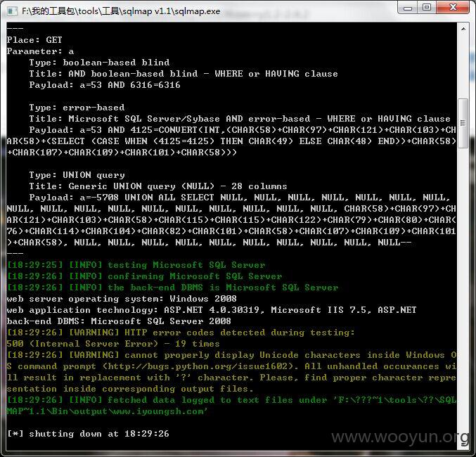Click 'Title: Generic UNION query (NULL) - 28 columns'
This screenshot has height=457, width=476.
pos(158,186)
